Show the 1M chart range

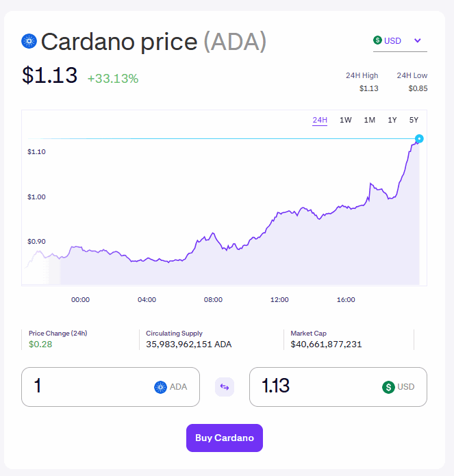tap(369, 121)
